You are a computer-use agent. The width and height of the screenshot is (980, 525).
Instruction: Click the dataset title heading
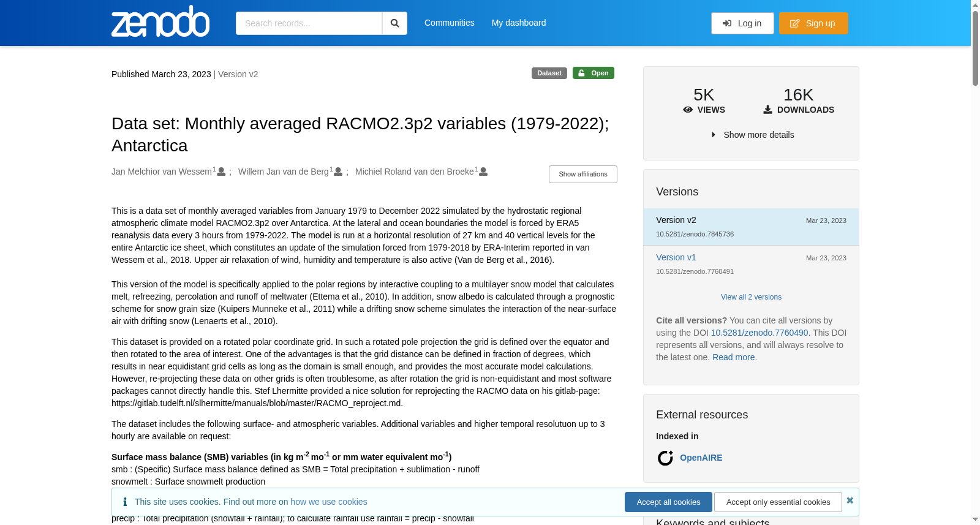pyautogui.click(x=360, y=134)
